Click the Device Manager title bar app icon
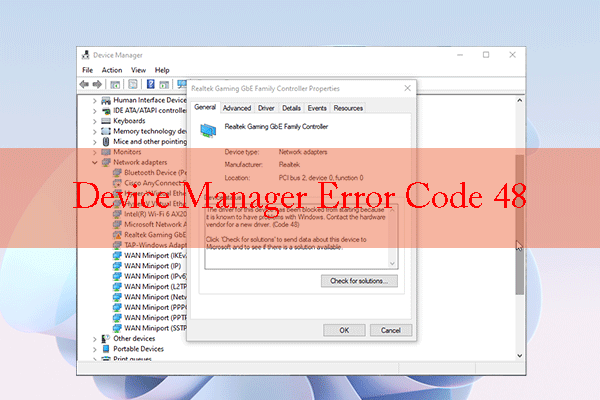Image resolution: width=600 pixels, height=400 pixels. (86, 55)
